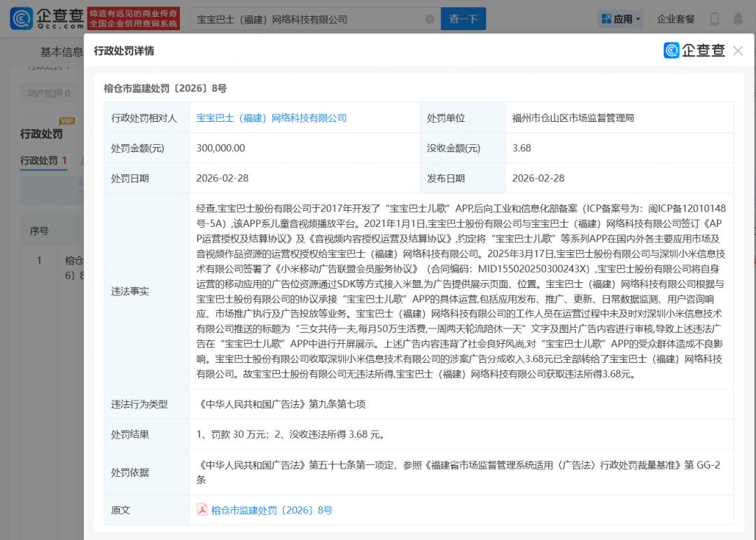Click the 企查查 logo in dialog header

tap(694, 50)
